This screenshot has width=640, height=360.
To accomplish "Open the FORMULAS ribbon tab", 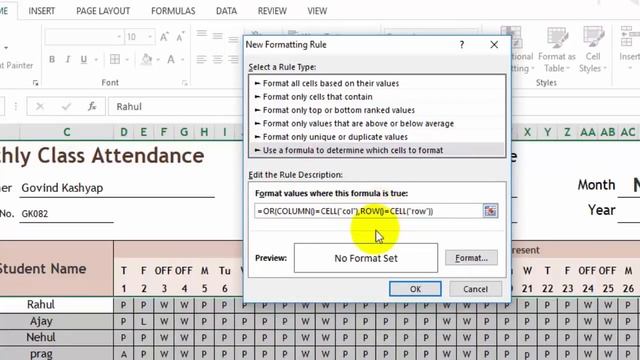I will pos(173,11).
